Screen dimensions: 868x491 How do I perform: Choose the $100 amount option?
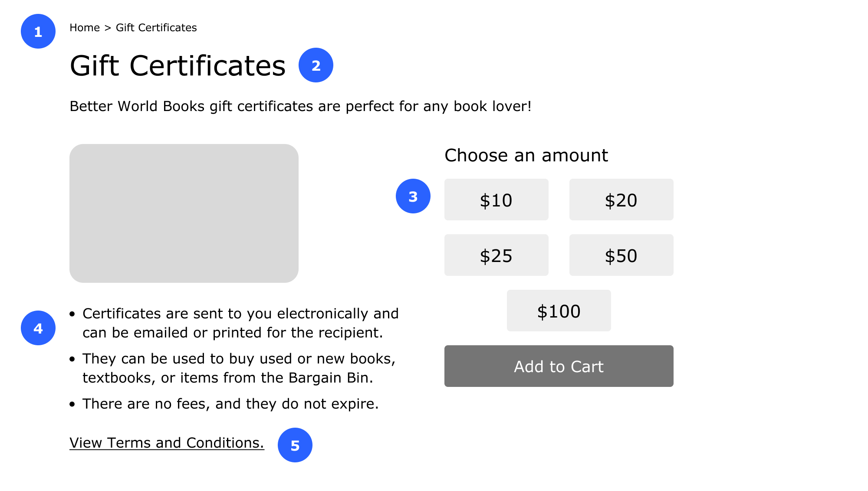[x=559, y=311]
